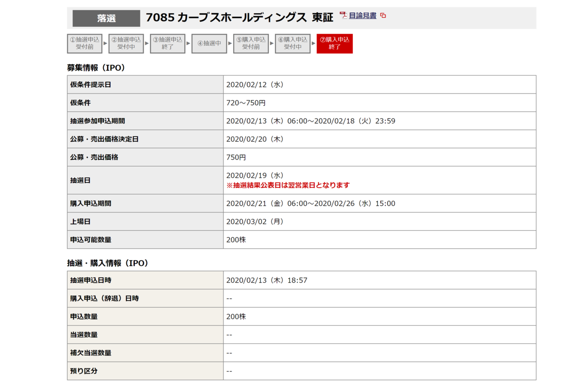Image resolution: width=588 pixels, height=392 pixels.
Task: Select step ③抽選申込終了
Action: [168, 44]
